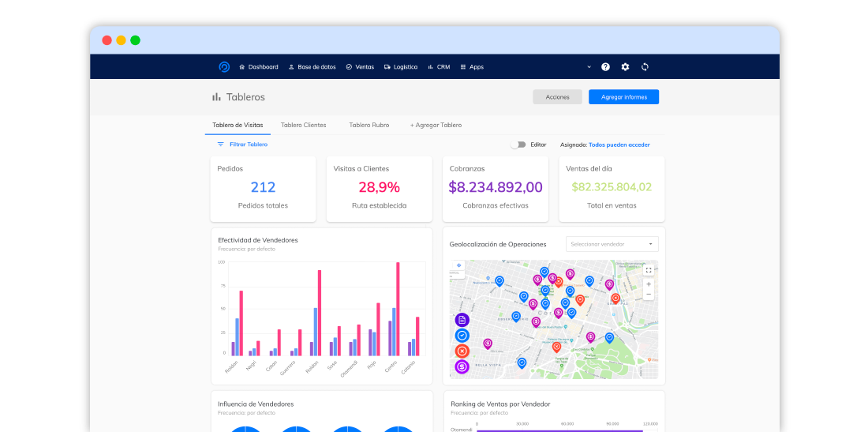Click the Sosa label on chart axis
Viewport: 868px width, 432px height.
332,366
